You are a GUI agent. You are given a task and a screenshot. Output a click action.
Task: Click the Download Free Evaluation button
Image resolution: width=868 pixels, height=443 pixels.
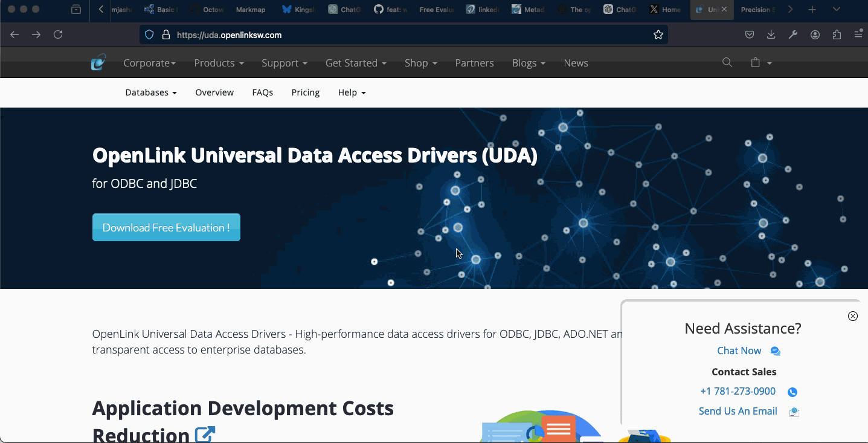[x=166, y=227]
